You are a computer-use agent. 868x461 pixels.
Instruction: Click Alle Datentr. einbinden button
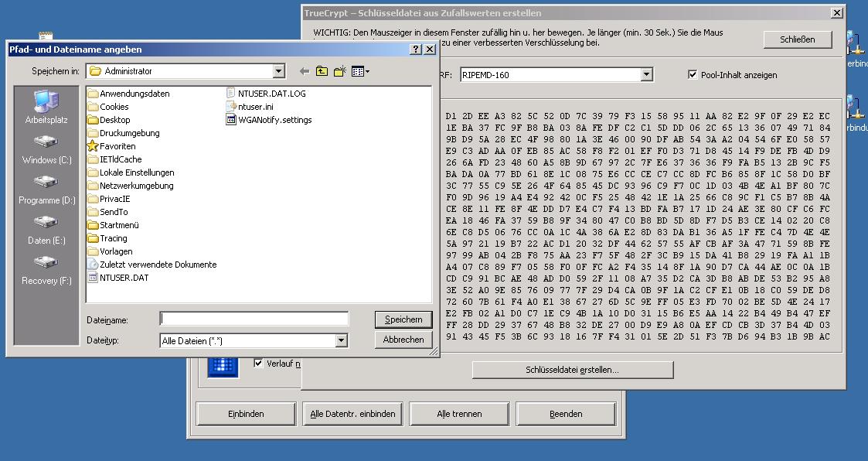pos(352,414)
